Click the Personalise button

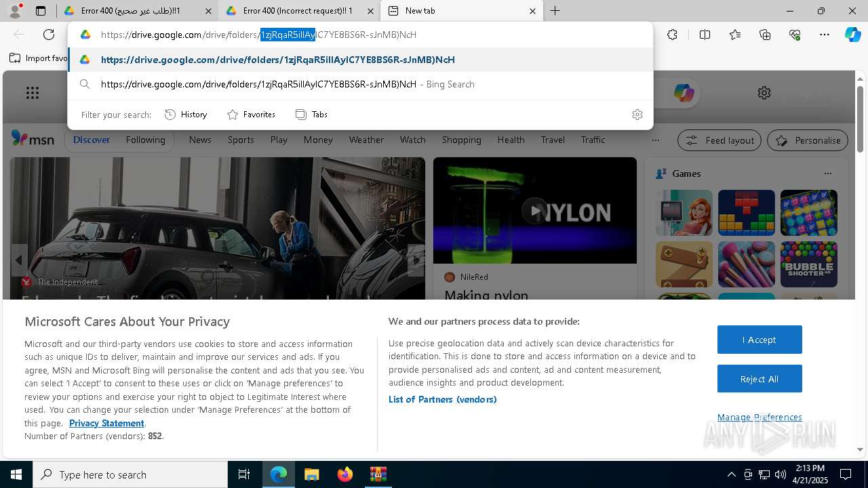pos(808,140)
